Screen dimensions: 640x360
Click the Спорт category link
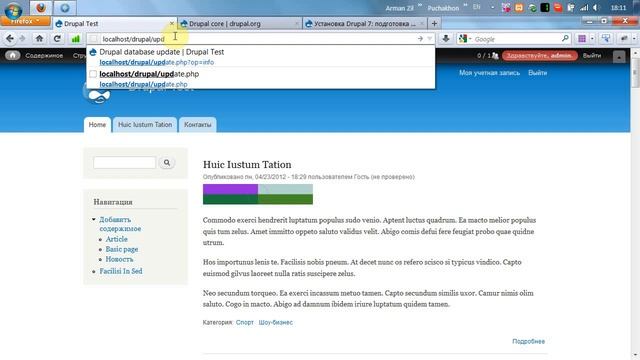tap(244, 322)
